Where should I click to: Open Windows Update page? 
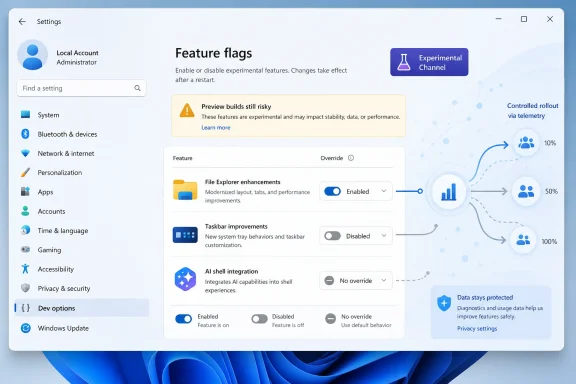(x=82, y=328)
